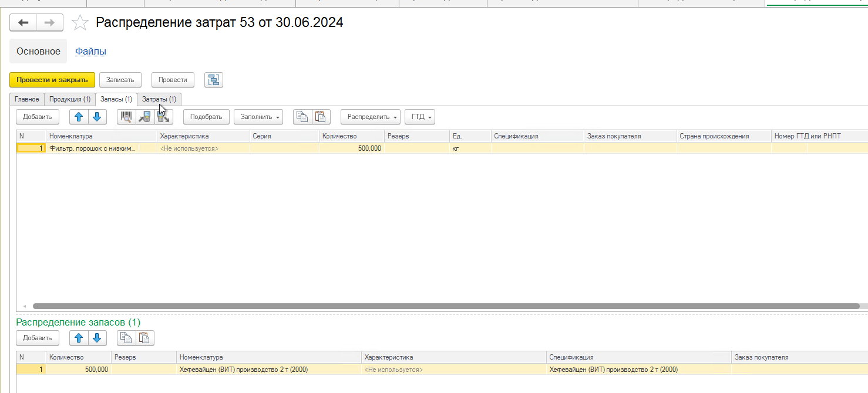Move inventory row up with blue arrow

point(79,117)
